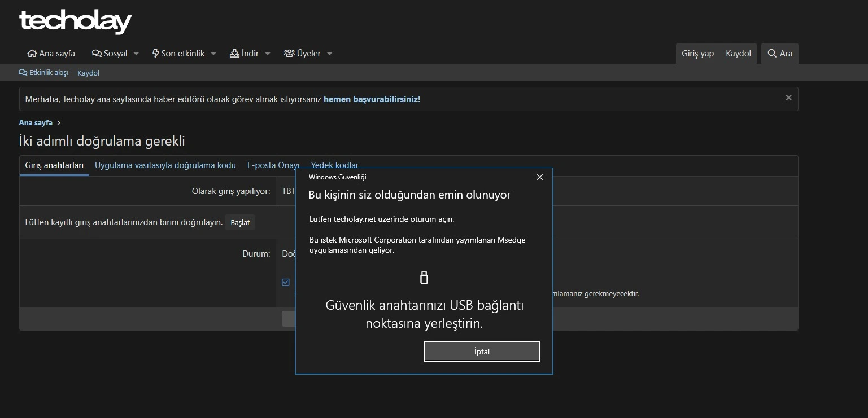
Task: Click the İptal button in the dialog
Action: pos(482,351)
